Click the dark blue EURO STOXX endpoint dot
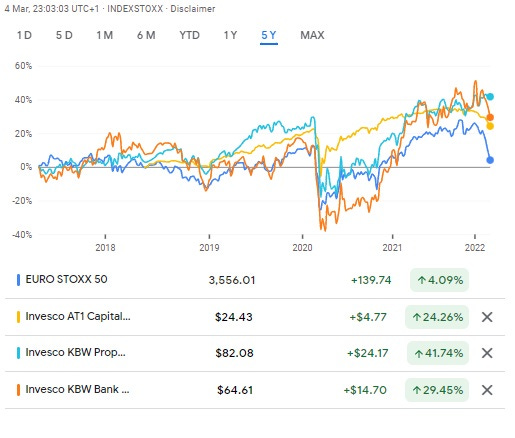The height and width of the screenshot is (438, 515). (x=490, y=160)
